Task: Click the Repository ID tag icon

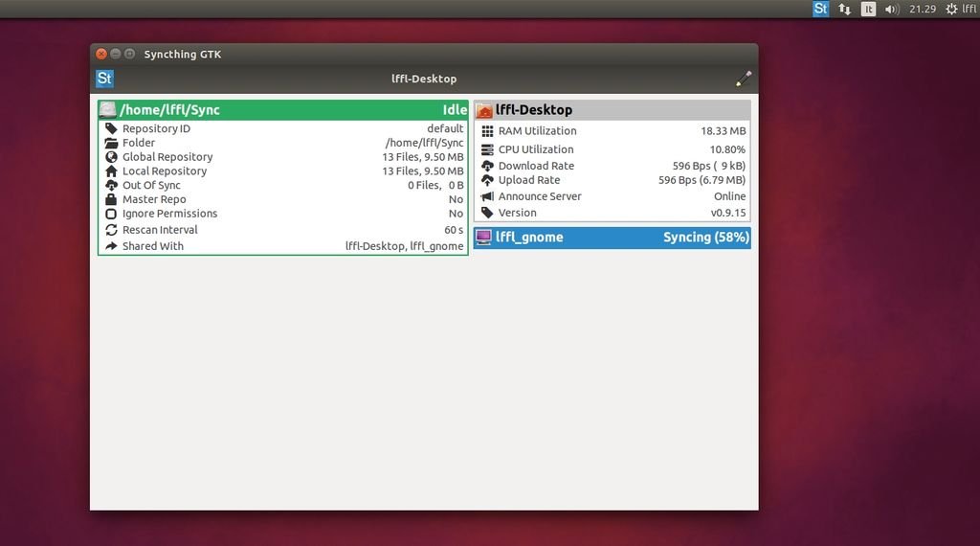Action: [111, 129]
